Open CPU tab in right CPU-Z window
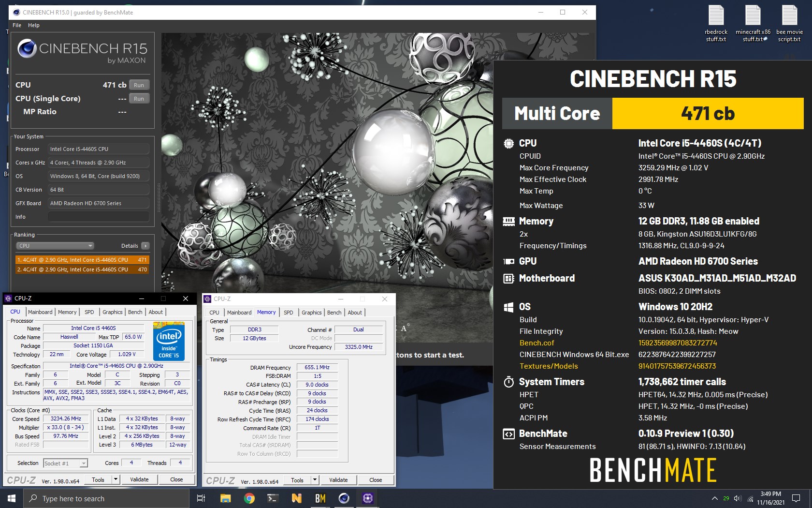This screenshot has height=508, width=812. pos(215,313)
